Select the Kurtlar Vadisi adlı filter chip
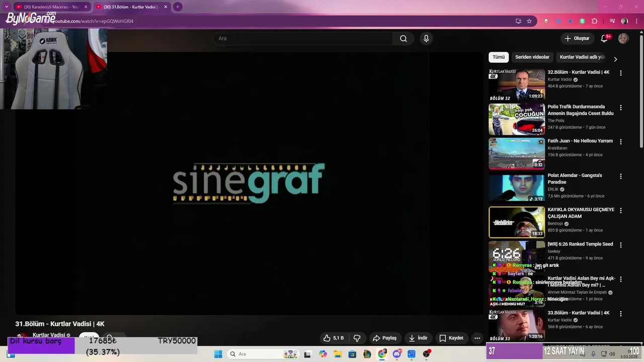This screenshot has width=644, height=362. coord(582,57)
